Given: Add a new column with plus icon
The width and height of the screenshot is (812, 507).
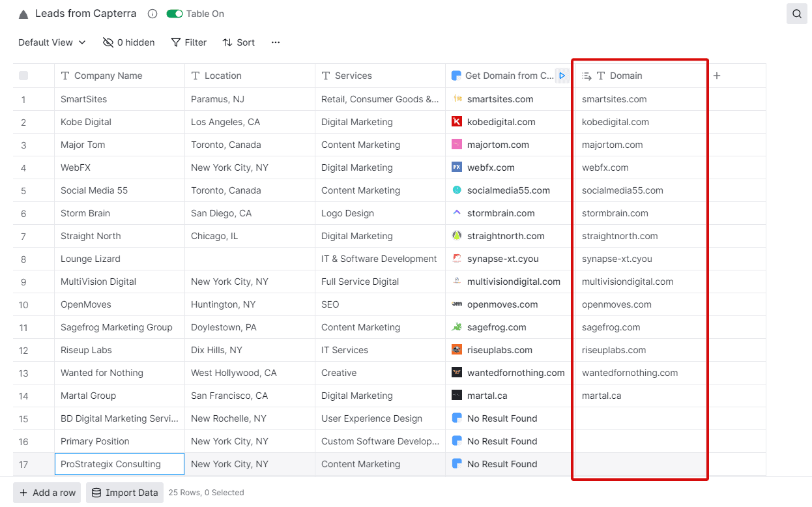Looking at the screenshot, I should tap(717, 76).
